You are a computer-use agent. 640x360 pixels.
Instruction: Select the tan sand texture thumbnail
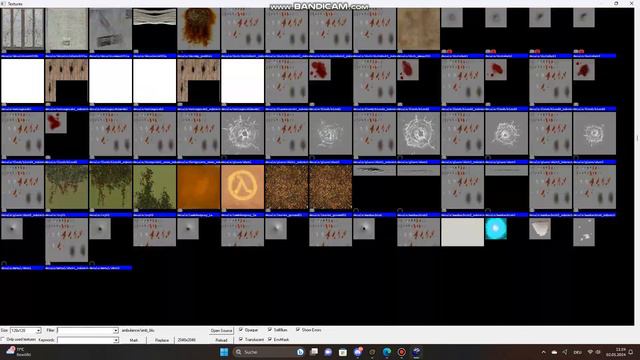click(x=419, y=29)
